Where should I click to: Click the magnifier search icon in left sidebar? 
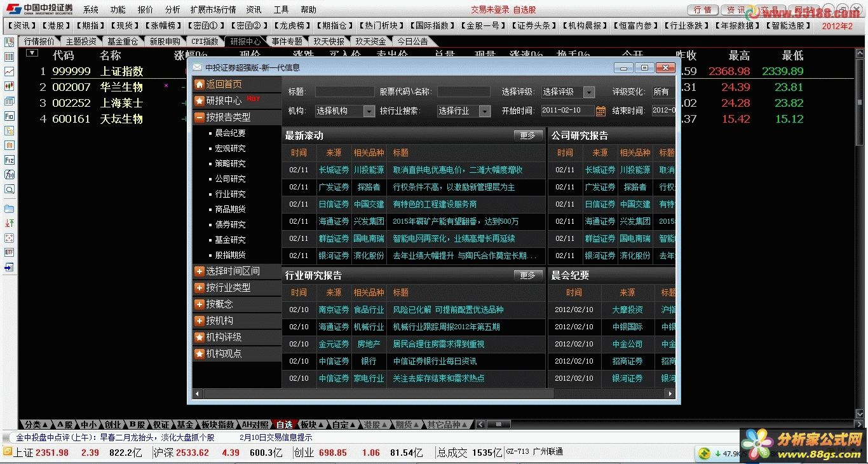9,189
